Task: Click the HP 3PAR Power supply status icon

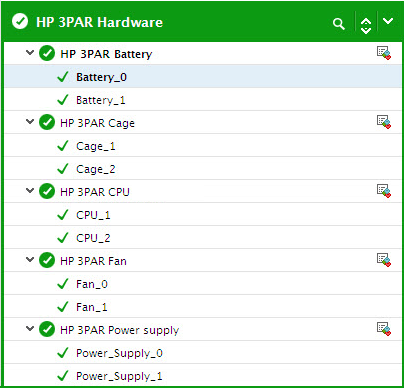Action: 47,329
